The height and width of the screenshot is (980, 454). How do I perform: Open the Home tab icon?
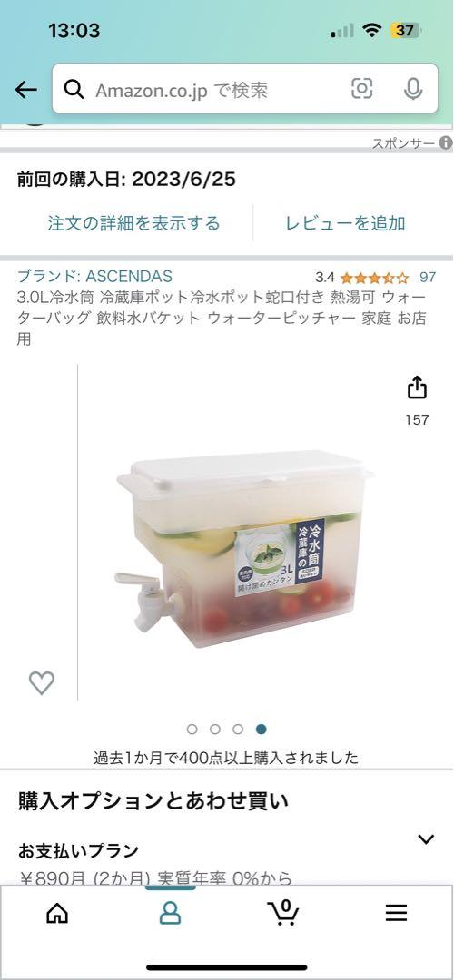57,913
